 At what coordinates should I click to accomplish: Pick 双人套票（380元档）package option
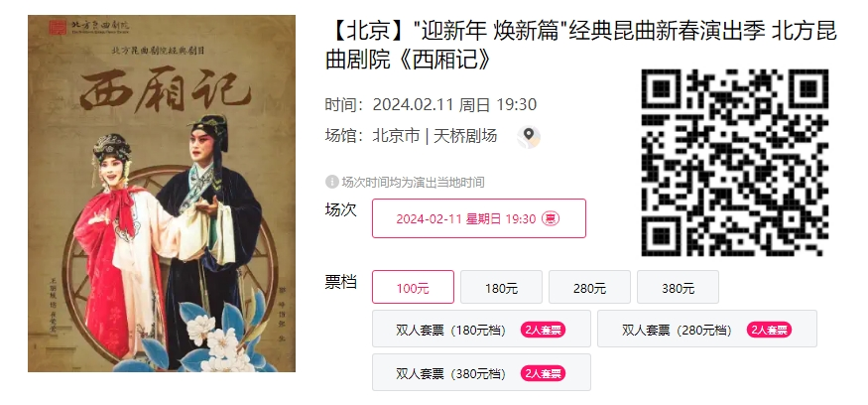click(481, 373)
